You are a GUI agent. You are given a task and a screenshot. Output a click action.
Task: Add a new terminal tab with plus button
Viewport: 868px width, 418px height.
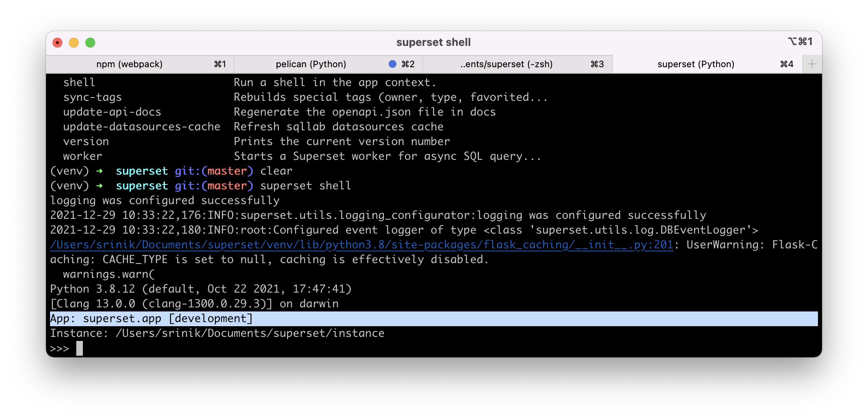812,64
